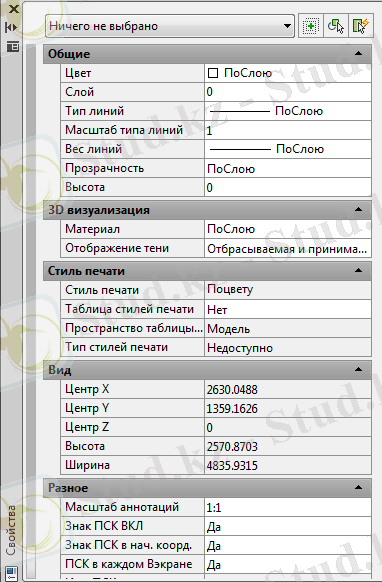This screenshot has height=582, width=382.
Task: Click the Тип линий property label
Action: (x=94, y=111)
